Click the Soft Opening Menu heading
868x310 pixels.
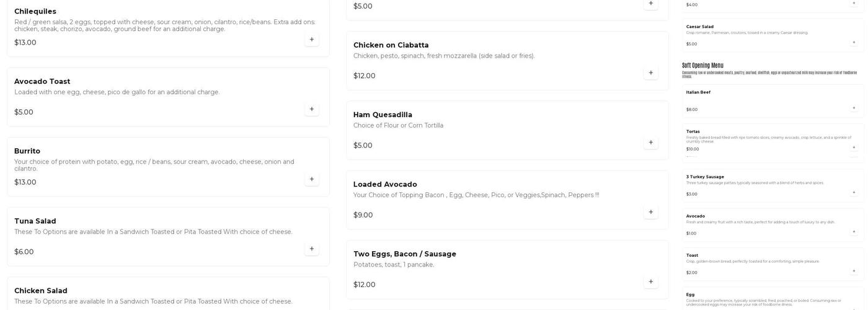(702, 66)
